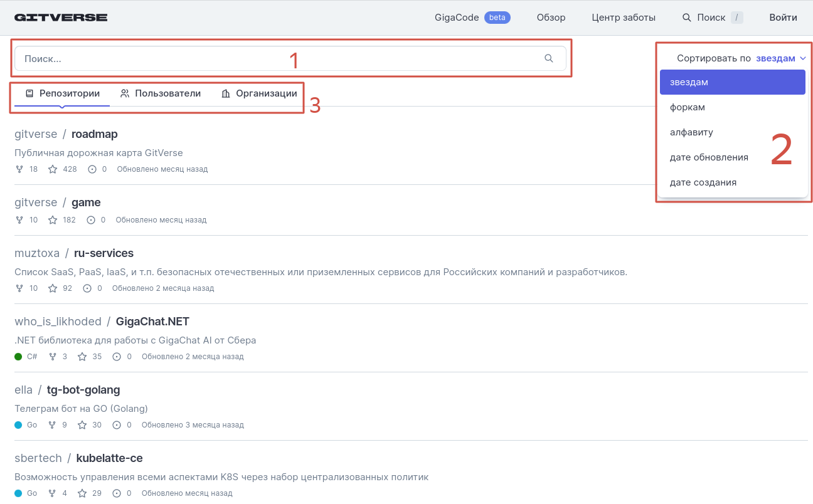Image resolution: width=813 pixels, height=504 pixels.
Task: Open the tg-bot-golang repository
Action: coord(83,390)
